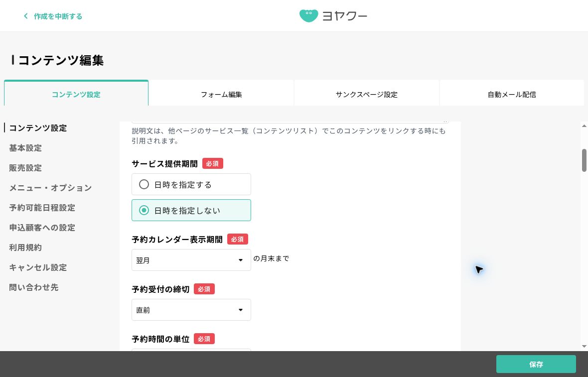Go to 利用規約 section

(x=25, y=248)
